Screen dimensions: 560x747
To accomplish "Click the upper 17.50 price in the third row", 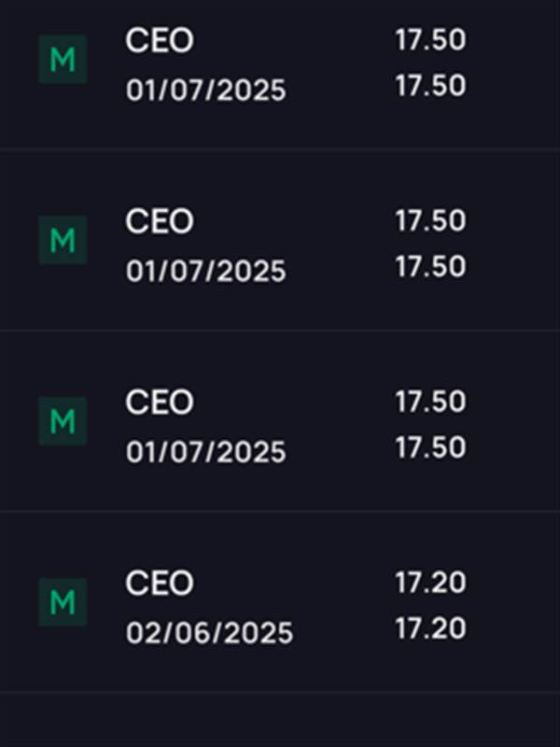I will [x=430, y=402].
